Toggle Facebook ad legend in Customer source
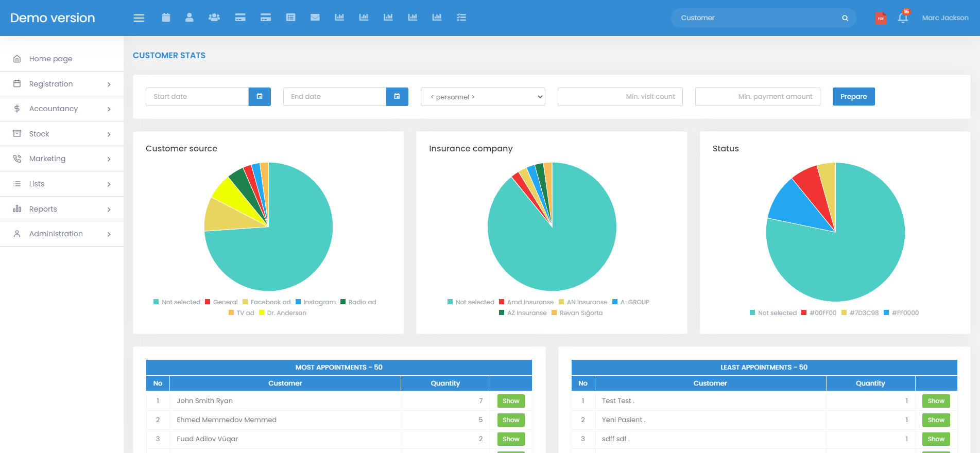 [x=266, y=302]
